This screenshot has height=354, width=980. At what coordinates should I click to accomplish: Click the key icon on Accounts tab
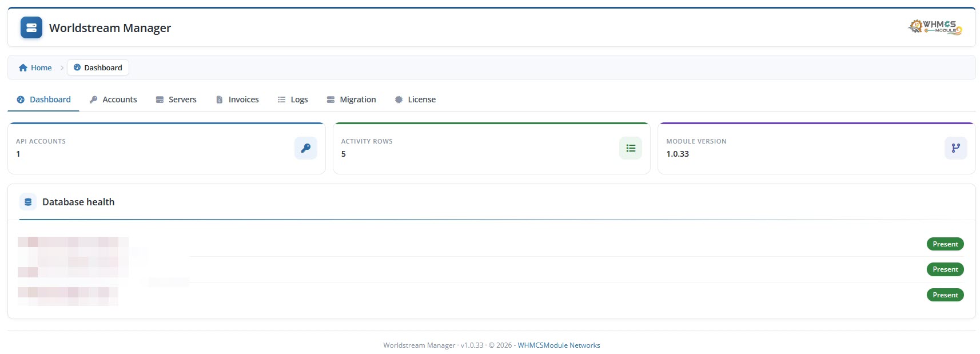(94, 100)
